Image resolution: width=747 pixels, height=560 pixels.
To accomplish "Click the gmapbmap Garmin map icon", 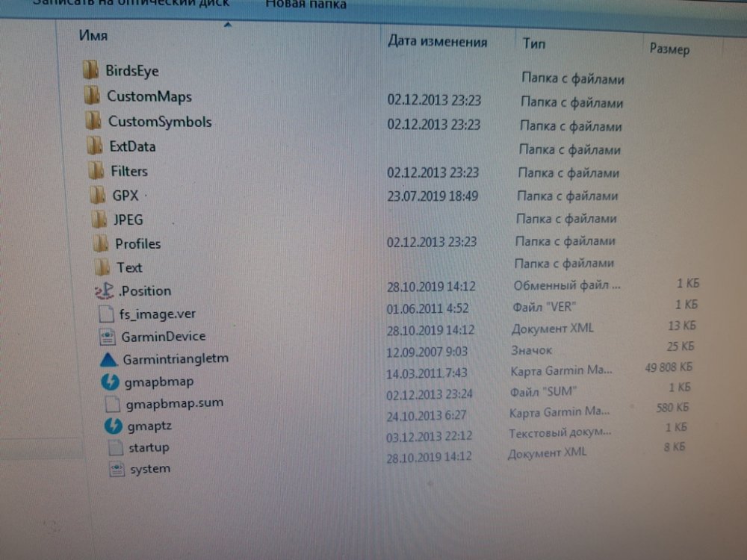I will (x=111, y=382).
